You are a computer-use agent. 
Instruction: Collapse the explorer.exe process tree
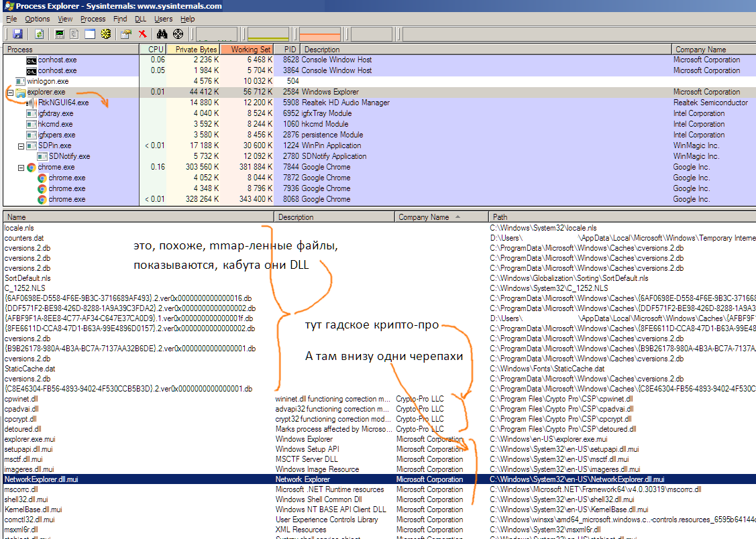[x=10, y=92]
